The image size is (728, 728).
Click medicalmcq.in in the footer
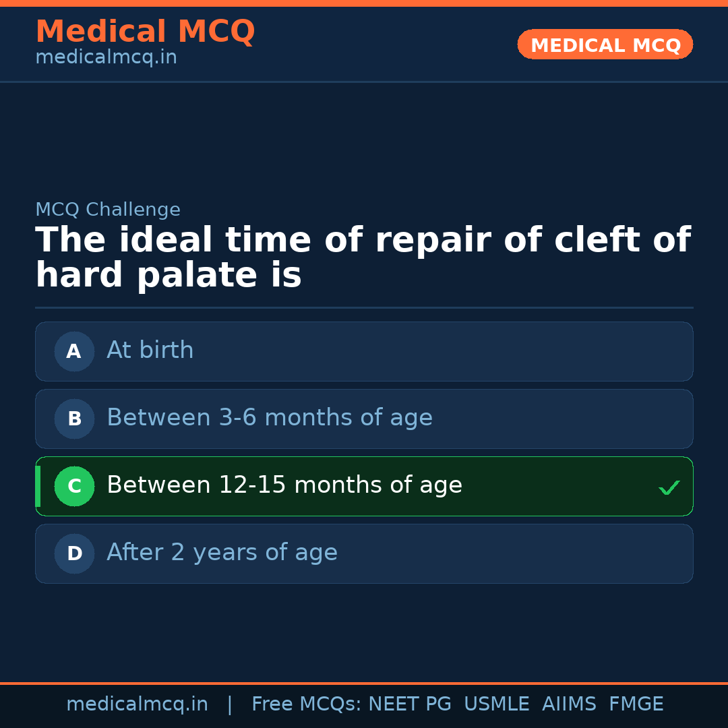[x=137, y=703]
